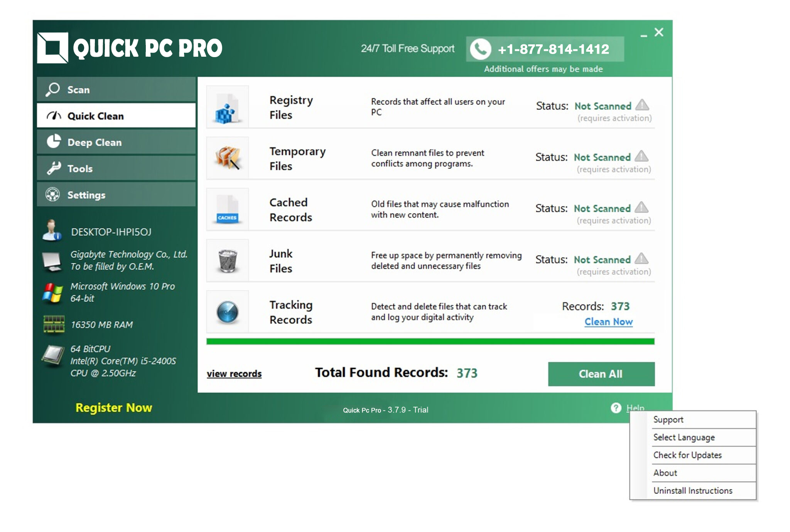Click the Register Now link
Image resolution: width=790 pixels, height=532 pixels.
coord(114,408)
